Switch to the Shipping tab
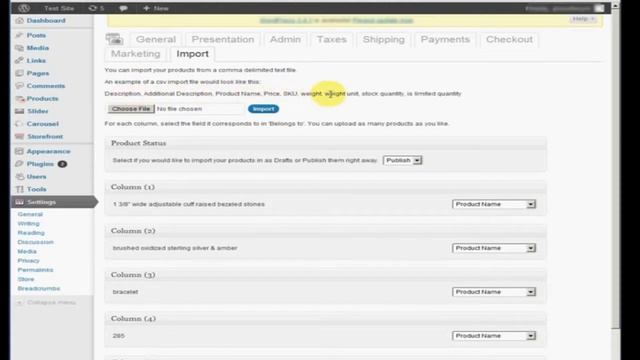The image size is (640, 360). 384,39
